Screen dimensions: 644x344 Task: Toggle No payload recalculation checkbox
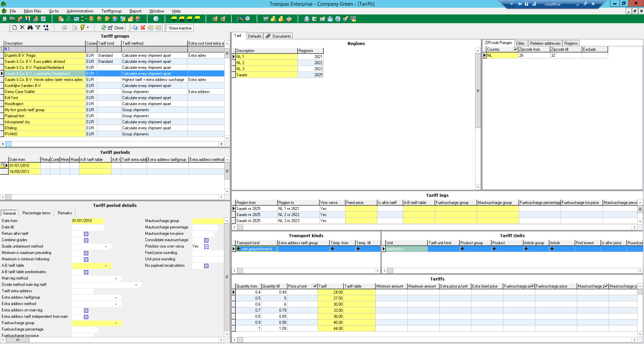point(206,266)
